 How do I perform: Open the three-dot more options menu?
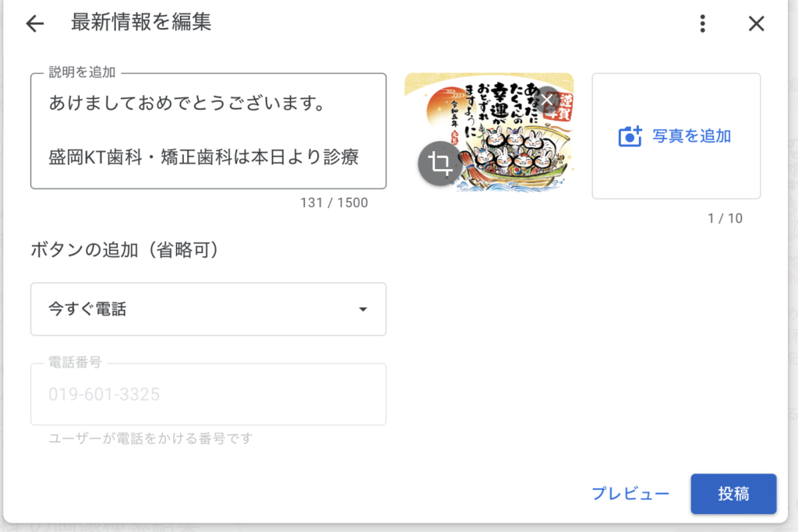(x=703, y=23)
